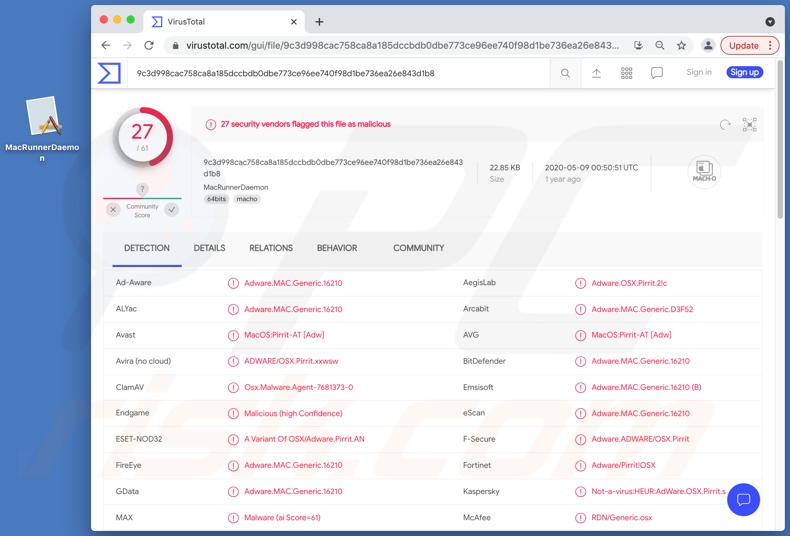Click the Emsisoft result Adware.MAC.Generic.16210 (B)
790x536 pixels.
point(646,387)
